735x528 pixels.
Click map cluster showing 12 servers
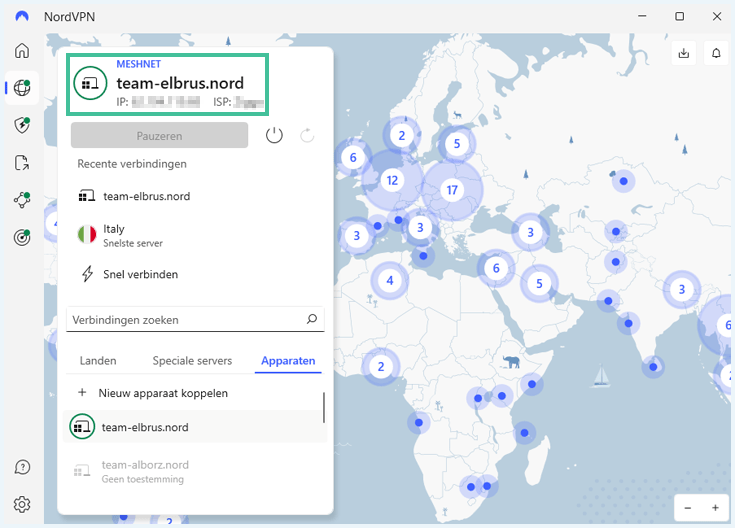click(392, 180)
